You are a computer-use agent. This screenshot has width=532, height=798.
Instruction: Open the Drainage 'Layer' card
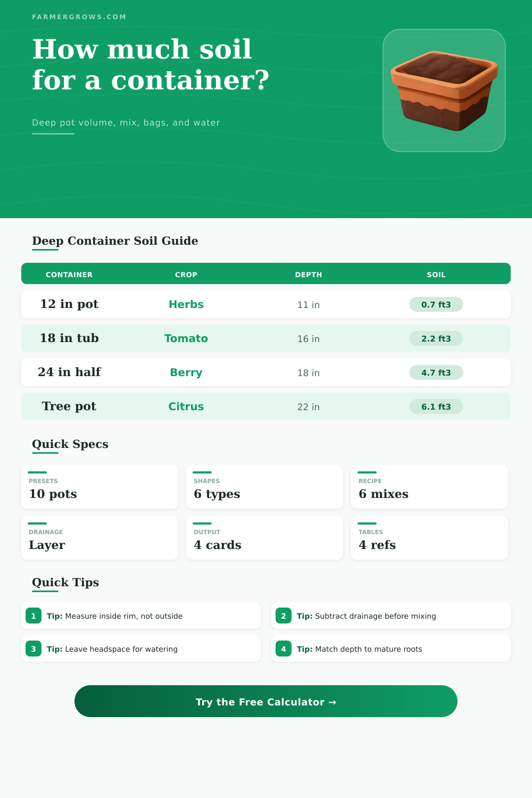point(99,538)
